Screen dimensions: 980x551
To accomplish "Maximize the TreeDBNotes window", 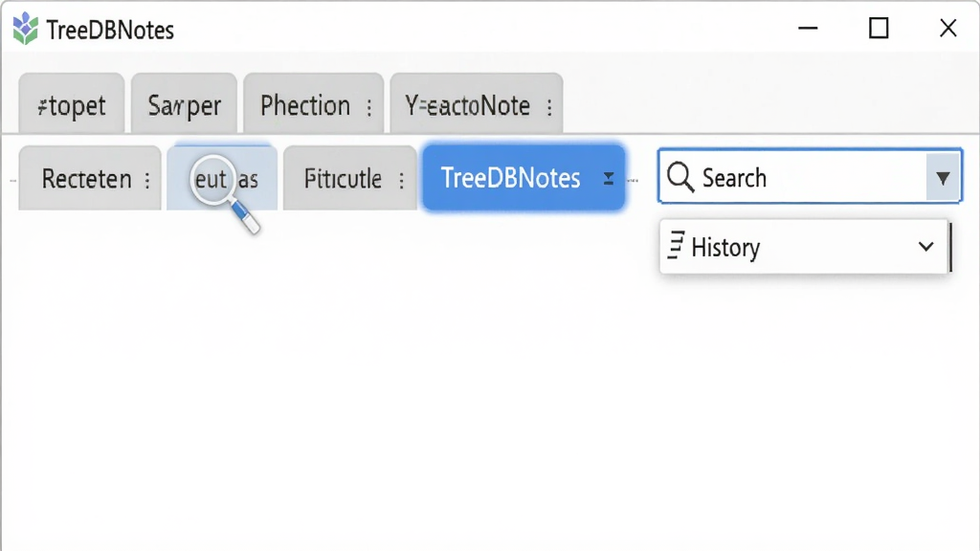I will (x=879, y=28).
